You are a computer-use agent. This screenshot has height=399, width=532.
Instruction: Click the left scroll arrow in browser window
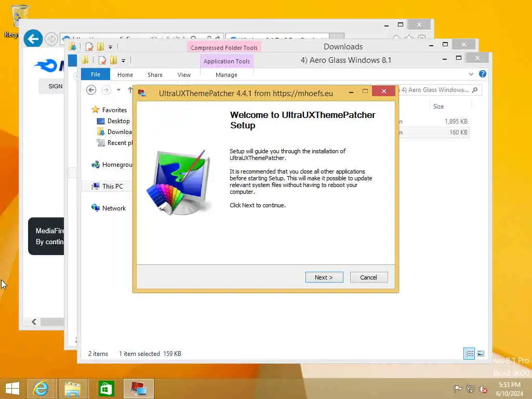click(x=34, y=321)
